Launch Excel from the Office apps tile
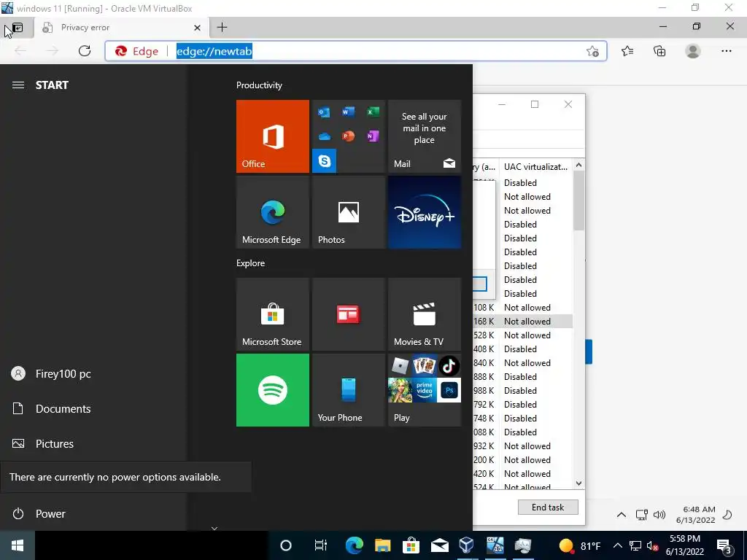The width and height of the screenshot is (747, 560). click(373, 112)
